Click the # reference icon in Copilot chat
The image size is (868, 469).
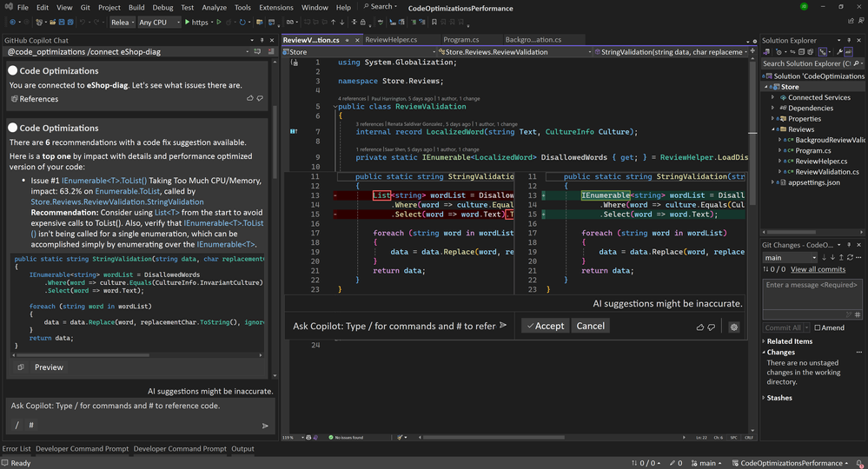pos(31,425)
